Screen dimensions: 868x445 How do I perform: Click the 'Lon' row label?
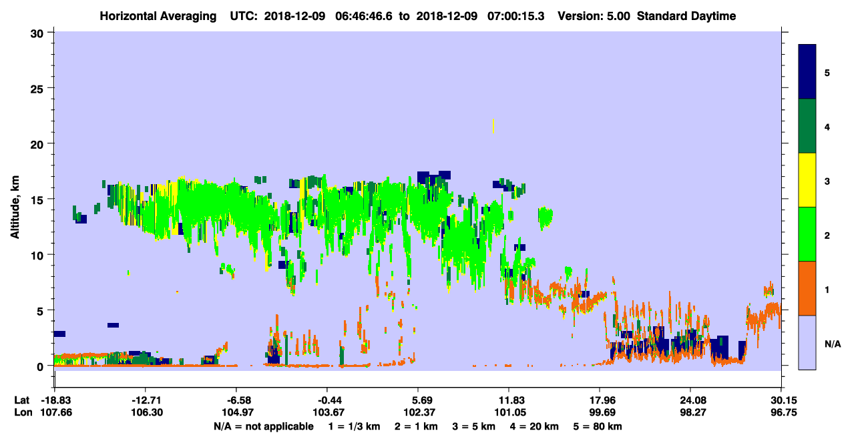tap(23, 412)
